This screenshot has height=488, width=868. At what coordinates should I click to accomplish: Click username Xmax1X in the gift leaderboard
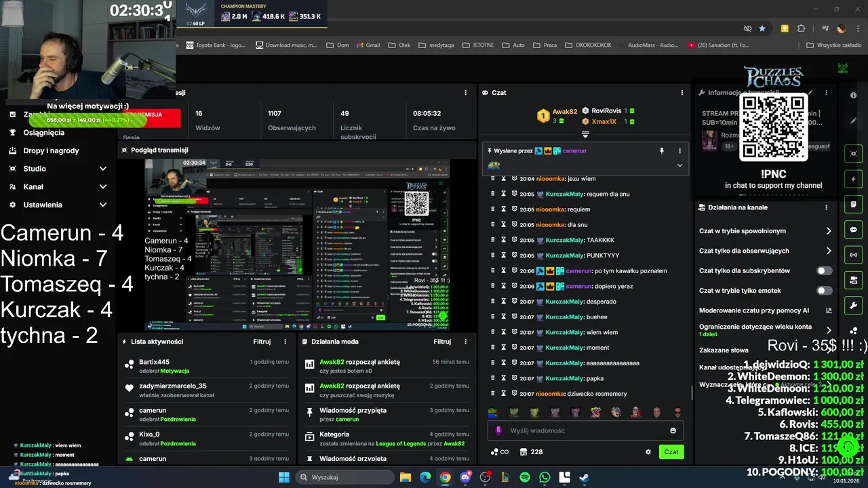(x=604, y=122)
